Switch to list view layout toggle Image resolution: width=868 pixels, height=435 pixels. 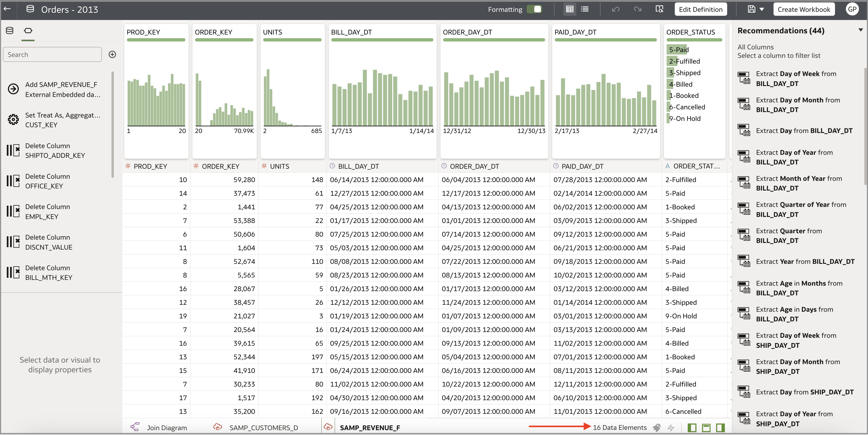pos(585,9)
